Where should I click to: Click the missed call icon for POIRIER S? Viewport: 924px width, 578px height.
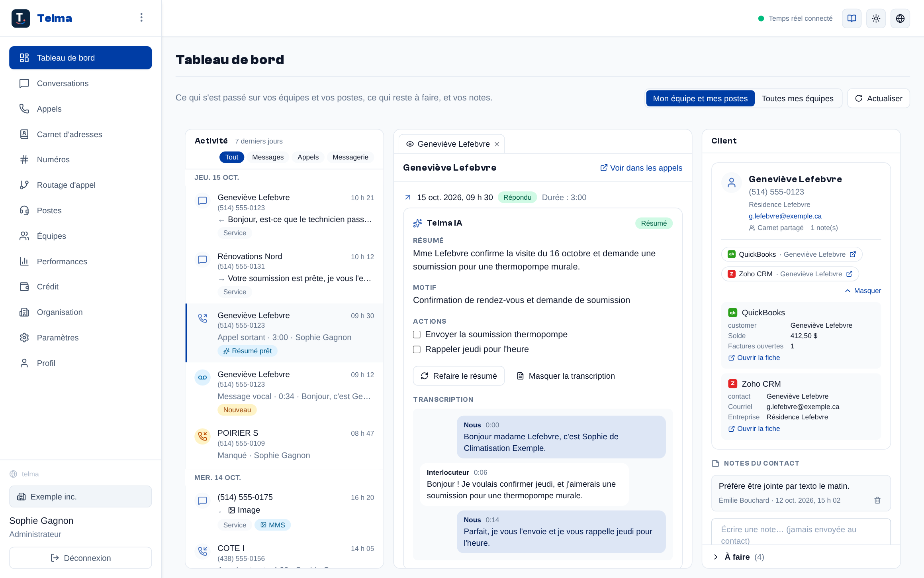point(202,436)
